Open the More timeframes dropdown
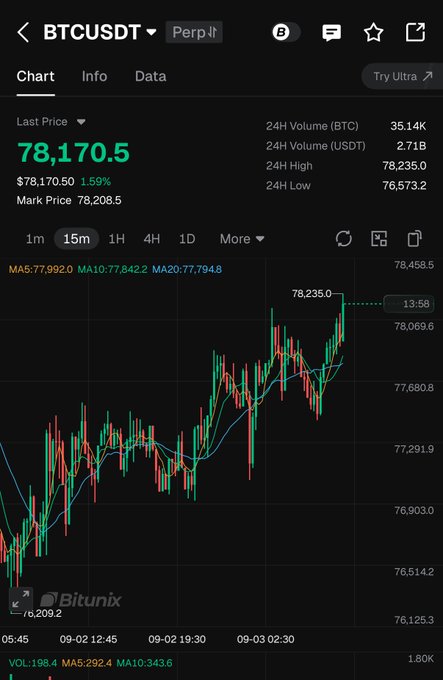Viewport: 443px width, 680px height. point(242,239)
